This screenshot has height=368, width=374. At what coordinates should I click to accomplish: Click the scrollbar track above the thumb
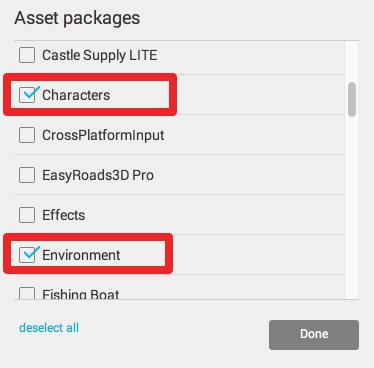pos(352,62)
